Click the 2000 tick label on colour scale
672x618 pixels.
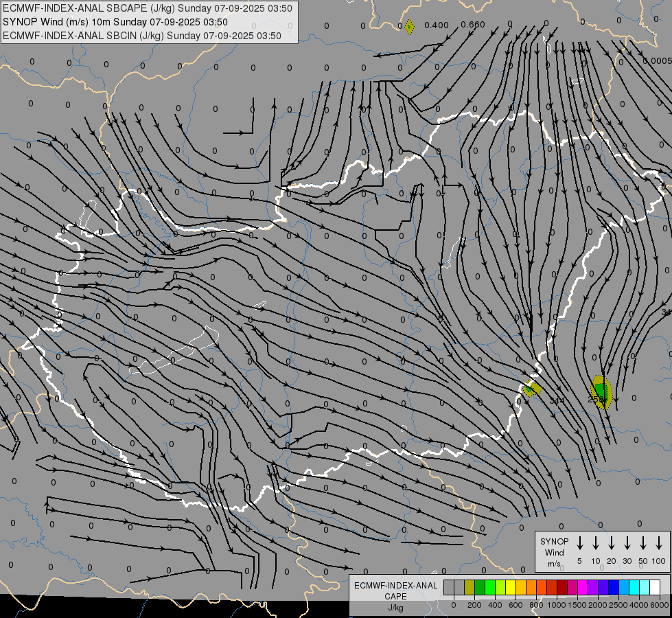[598, 605]
